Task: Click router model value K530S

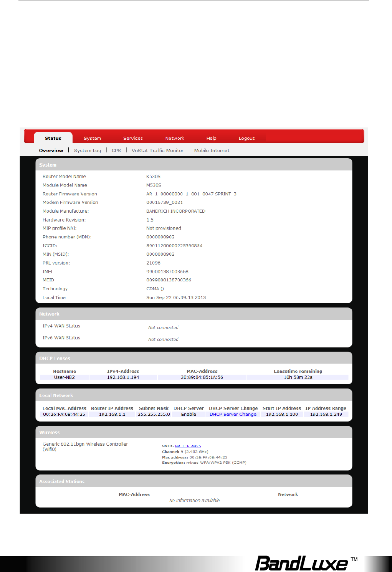Action: click(x=153, y=177)
